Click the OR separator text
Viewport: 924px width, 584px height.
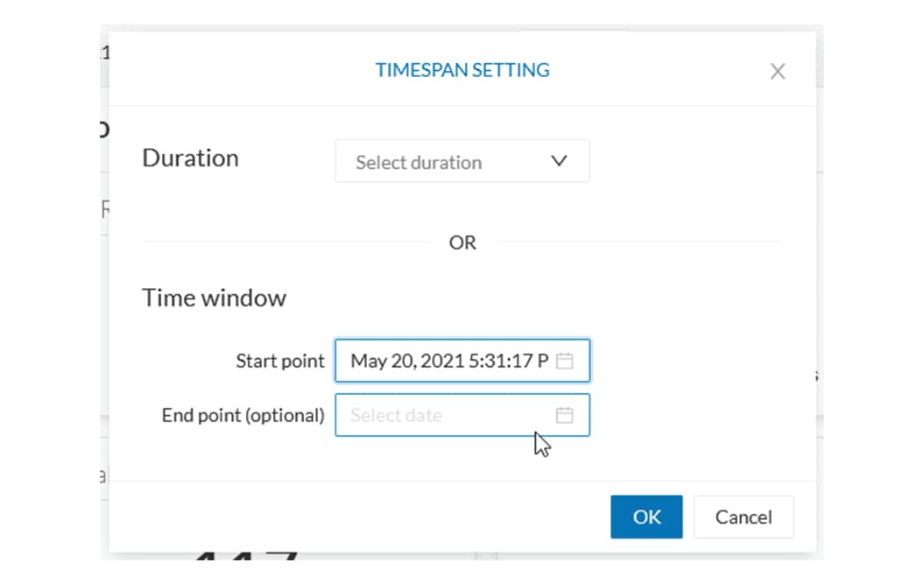tap(462, 243)
